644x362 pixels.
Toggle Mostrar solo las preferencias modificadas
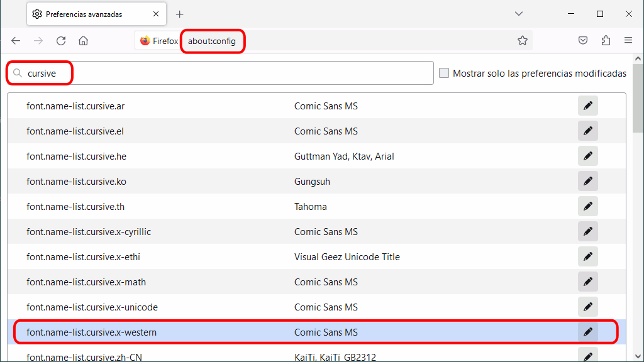(x=444, y=73)
